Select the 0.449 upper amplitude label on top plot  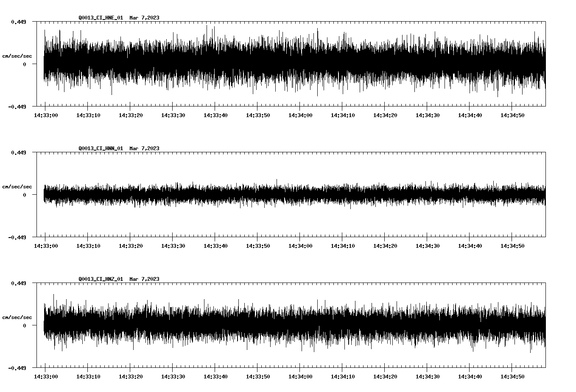point(19,21)
